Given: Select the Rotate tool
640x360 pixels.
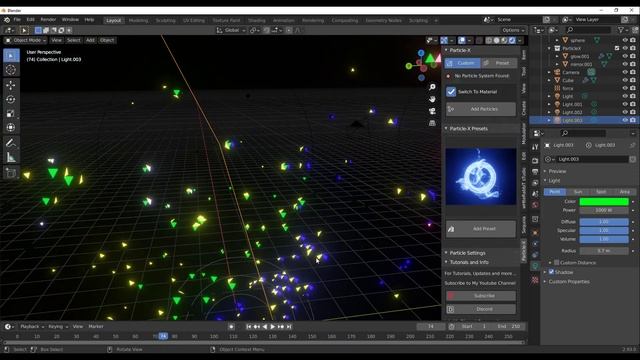Looking at the screenshot, I should (11, 99).
